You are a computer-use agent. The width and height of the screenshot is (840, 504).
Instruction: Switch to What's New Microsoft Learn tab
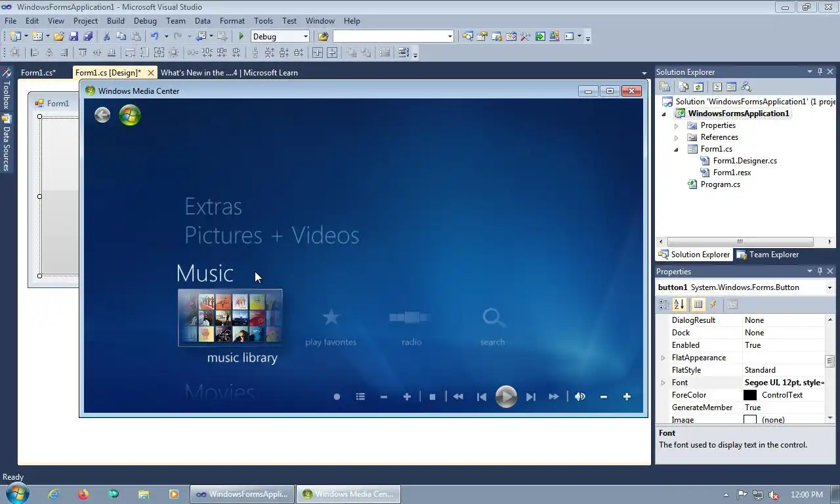[229, 73]
